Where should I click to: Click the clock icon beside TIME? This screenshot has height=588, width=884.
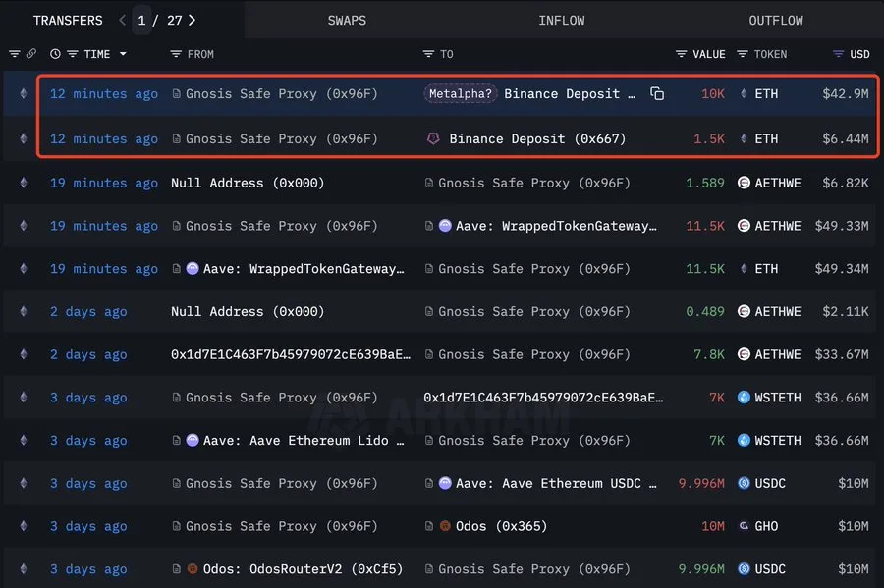55,54
